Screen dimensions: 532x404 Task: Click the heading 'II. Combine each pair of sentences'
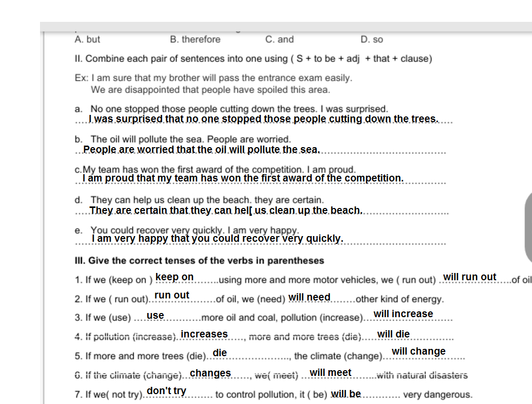point(253,59)
